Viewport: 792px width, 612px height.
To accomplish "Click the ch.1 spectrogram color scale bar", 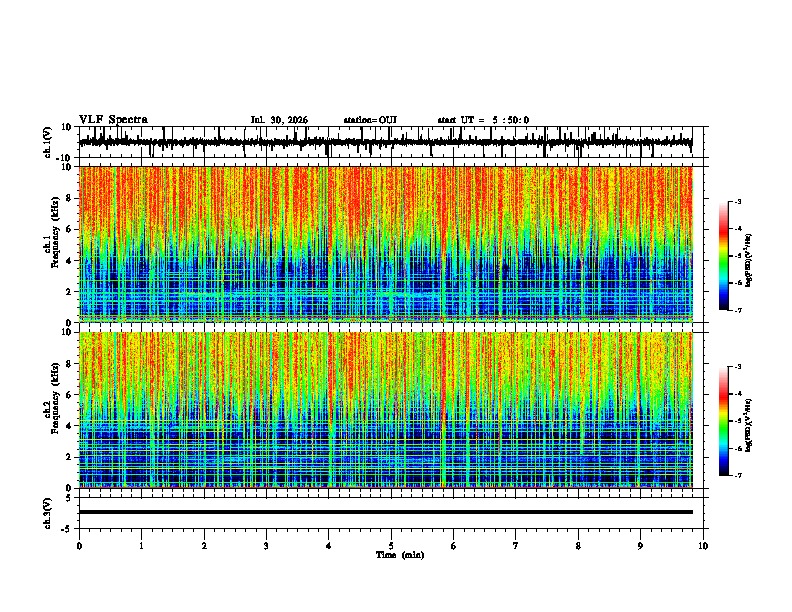I will click(x=724, y=256).
